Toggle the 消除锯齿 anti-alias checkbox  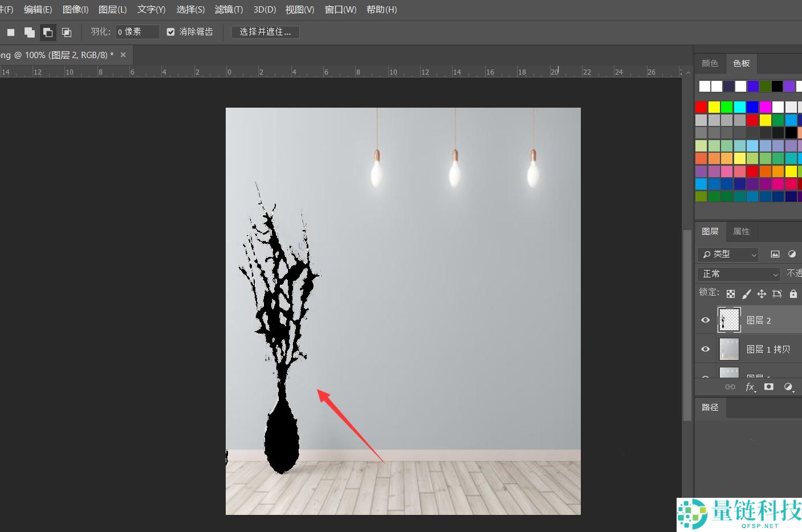tap(170, 32)
